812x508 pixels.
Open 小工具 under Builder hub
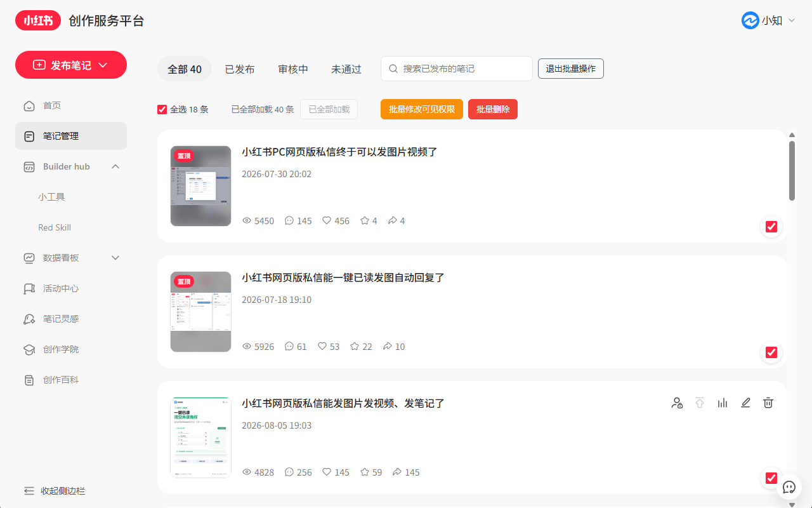coord(51,197)
